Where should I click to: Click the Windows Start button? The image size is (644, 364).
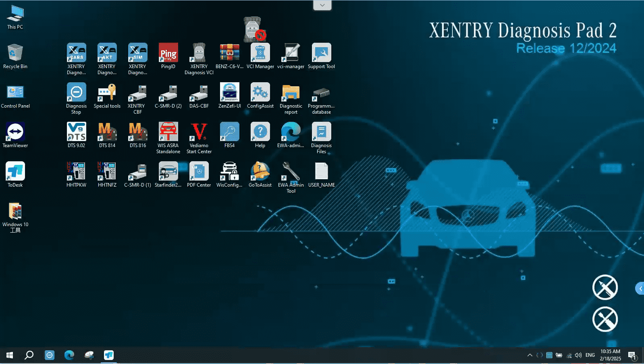[10, 355]
